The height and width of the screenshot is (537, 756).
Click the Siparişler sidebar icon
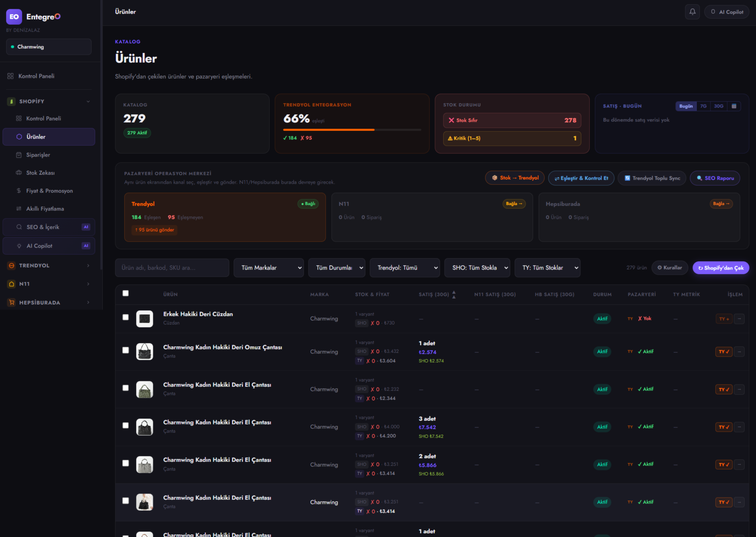[x=19, y=155]
